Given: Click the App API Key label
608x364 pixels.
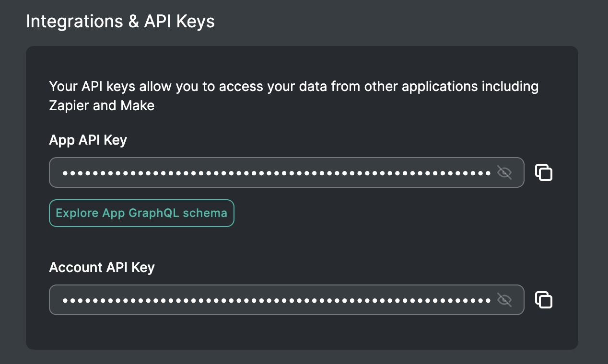Looking at the screenshot, I should [88, 140].
